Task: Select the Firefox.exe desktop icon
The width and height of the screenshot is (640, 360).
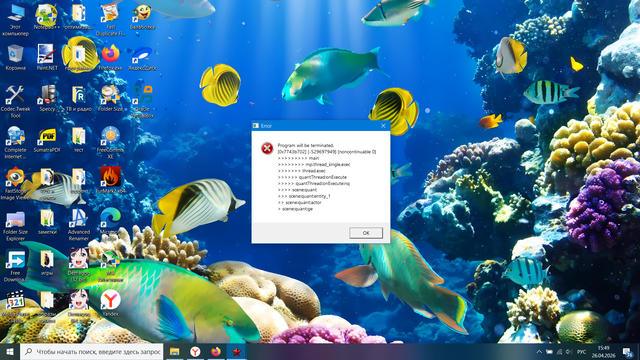Action: [110, 58]
